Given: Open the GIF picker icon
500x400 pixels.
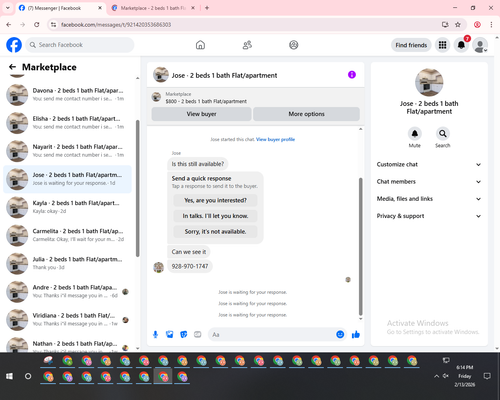Looking at the screenshot, I should point(198,334).
